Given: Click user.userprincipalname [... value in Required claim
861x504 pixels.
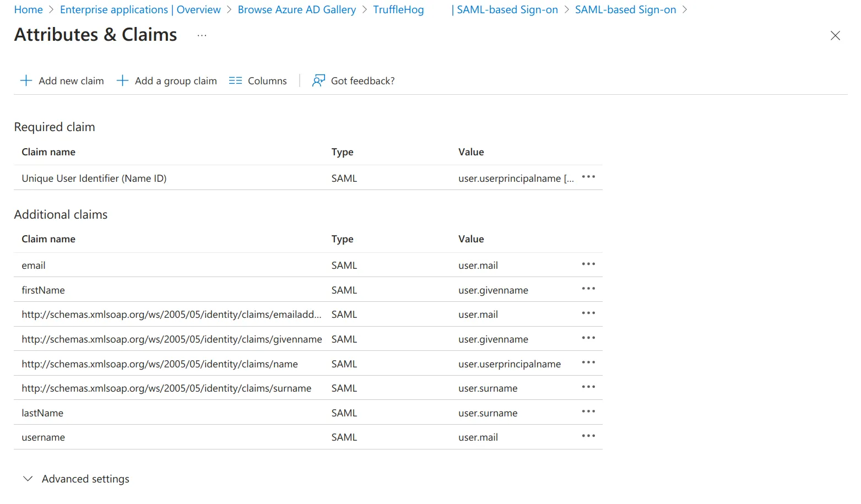Looking at the screenshot, I should click(516, 178).
